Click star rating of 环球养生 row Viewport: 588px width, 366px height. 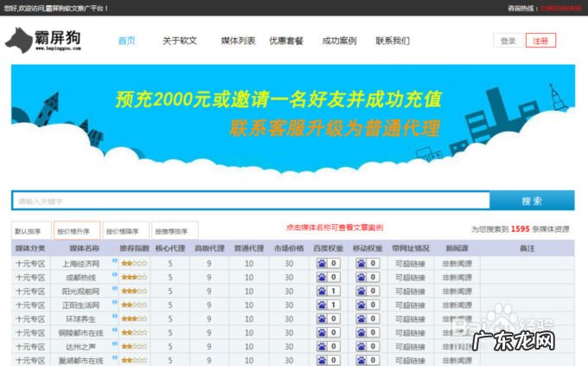coord(134,319)
